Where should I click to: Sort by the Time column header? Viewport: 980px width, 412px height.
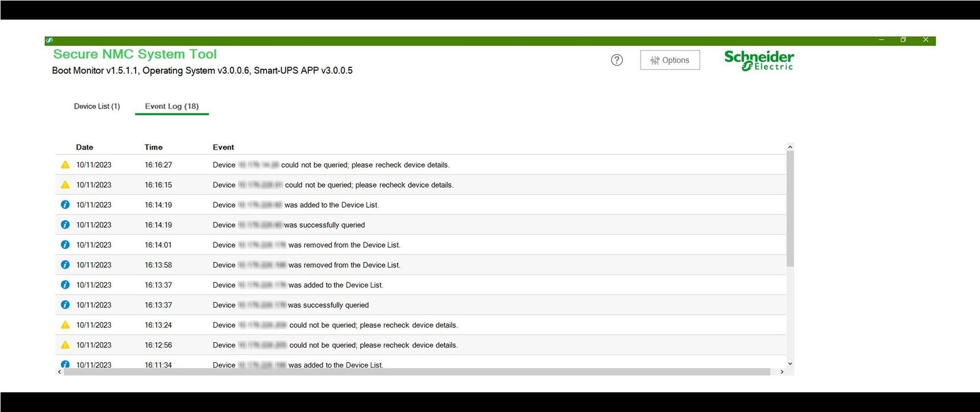(154, 147)
